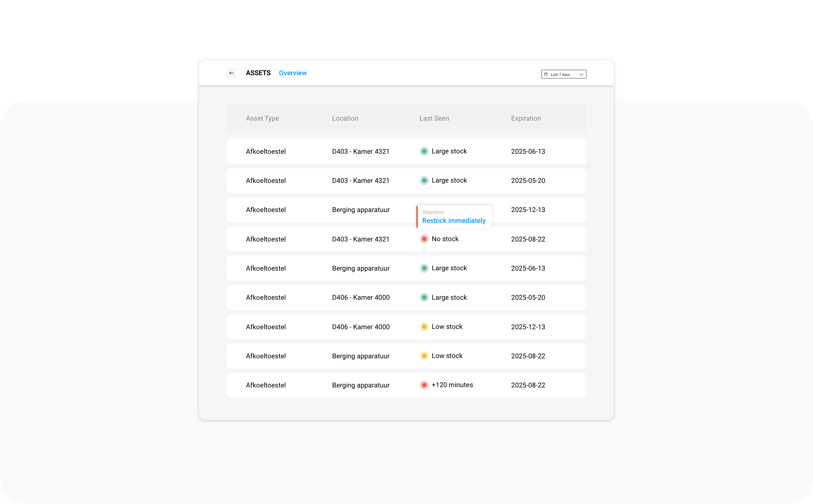The height and width of the screenshot is (504, 813).
Task: Click the back arrow button
Action: pos(231,73)
